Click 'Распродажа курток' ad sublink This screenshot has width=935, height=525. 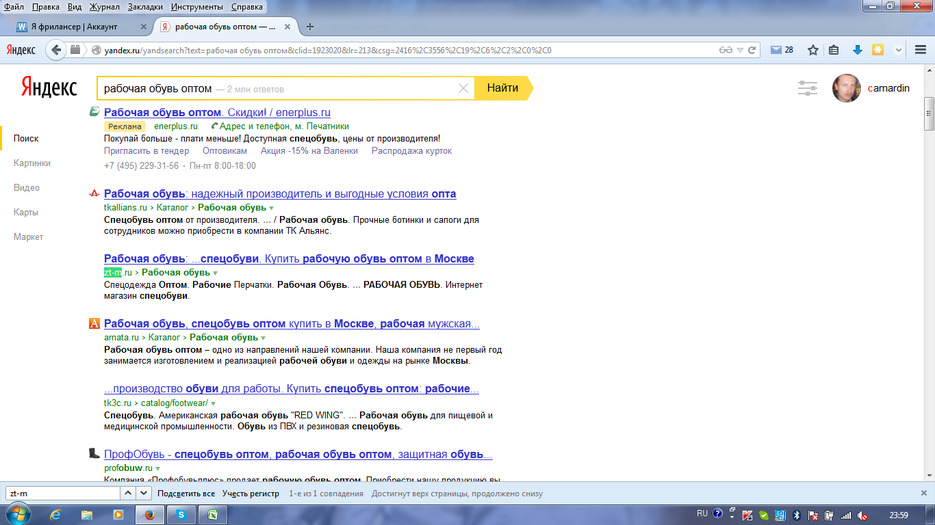[411, 151]
